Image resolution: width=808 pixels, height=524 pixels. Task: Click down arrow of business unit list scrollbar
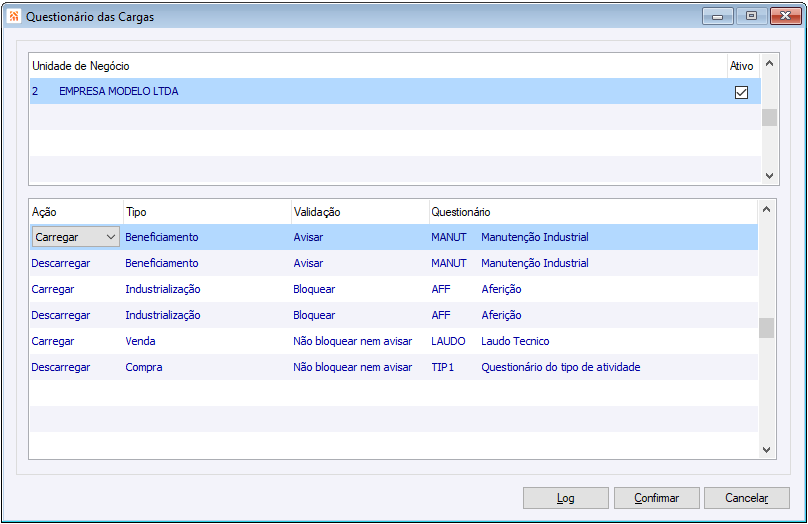coord(769,176)
